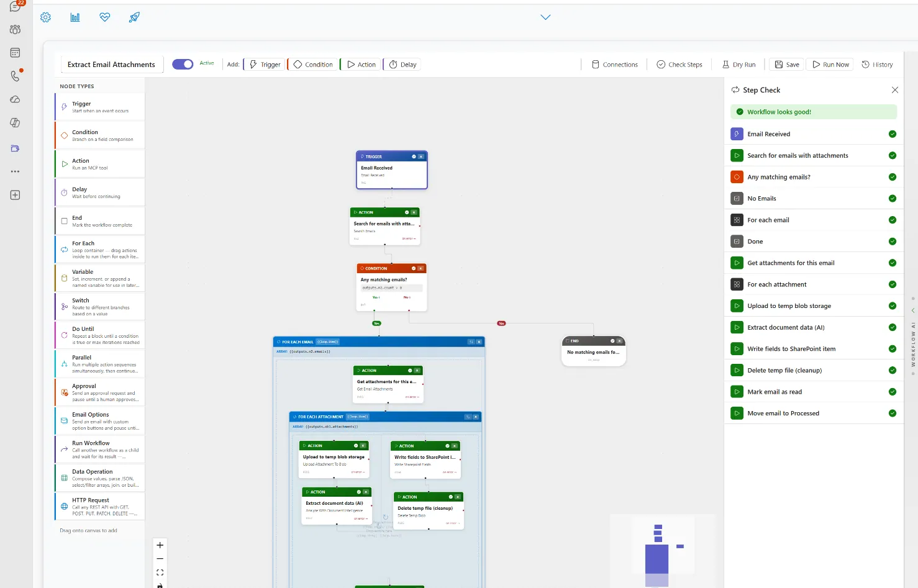The height and width of the screenshot is (588, 918).
Task: Zoom in on the workflow canvas
Action: coord(160,545)
